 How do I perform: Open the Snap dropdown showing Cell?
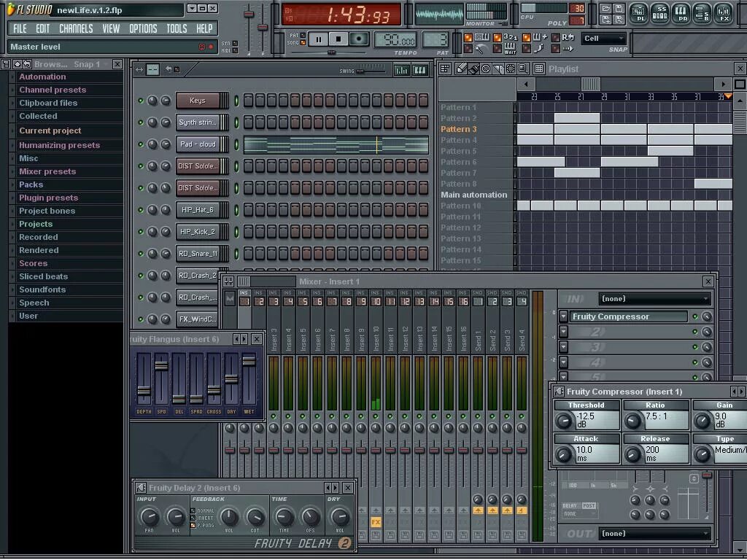pos(603,39)
